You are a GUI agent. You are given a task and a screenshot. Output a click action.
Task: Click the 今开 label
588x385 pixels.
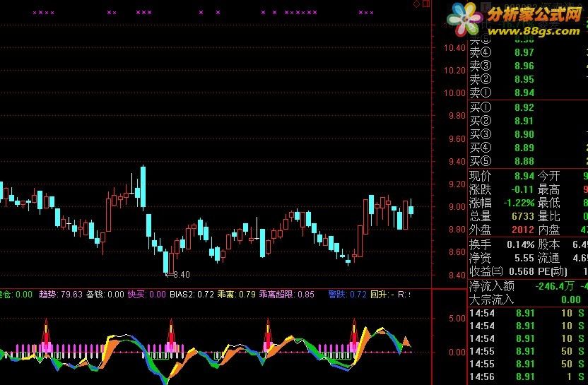(x=548, y=176)
